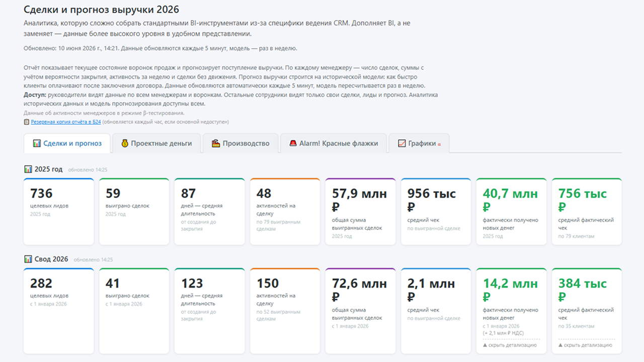Click the β-тестирования notice line

click(104, 113)
